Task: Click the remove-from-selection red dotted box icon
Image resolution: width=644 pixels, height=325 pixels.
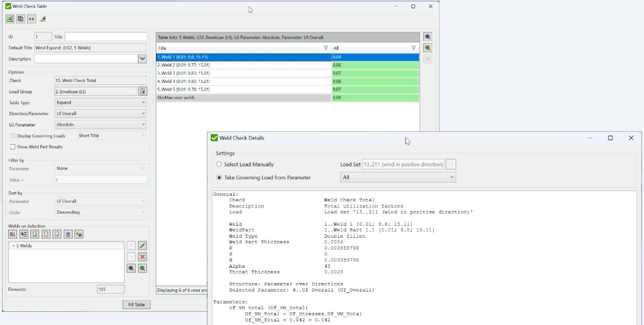Action: [x=57, y=234]
